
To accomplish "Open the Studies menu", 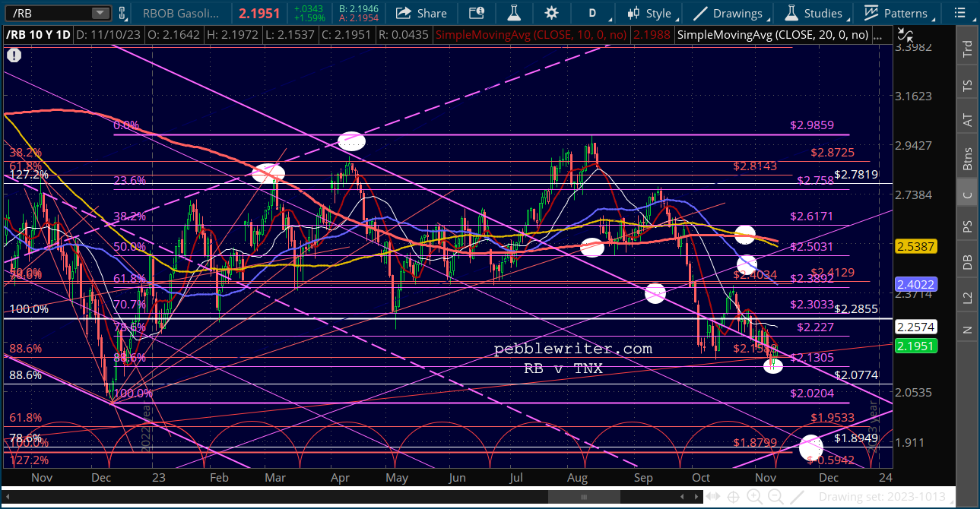I will coord(813,13).
